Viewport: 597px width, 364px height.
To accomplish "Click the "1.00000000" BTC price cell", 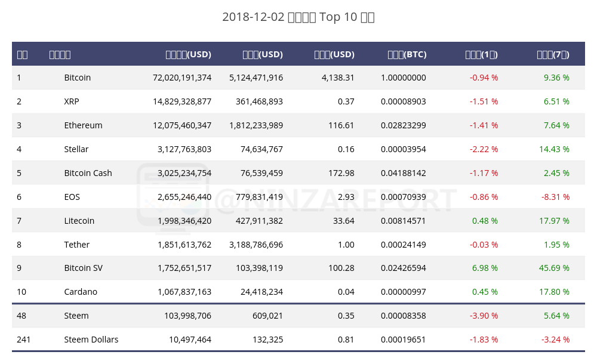I will (403, 78).
